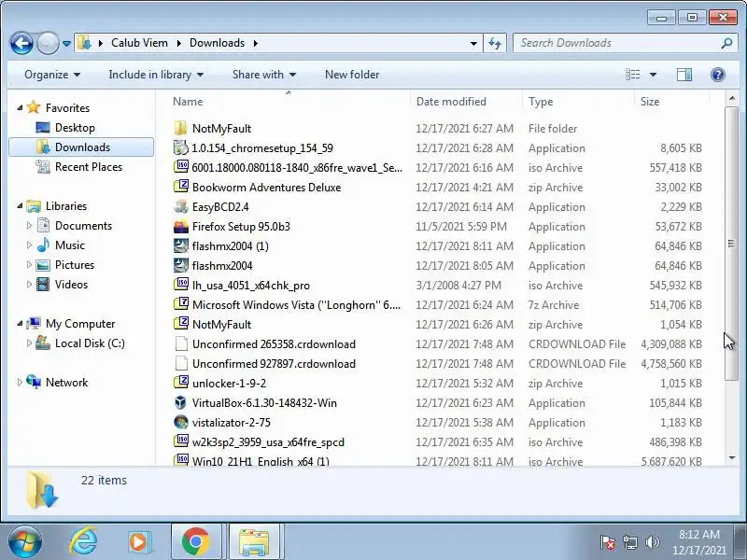Collapse the Libraries tree section
Image resolution: width=747 pixels, height=560 pixels.
(x=20, y=206)
